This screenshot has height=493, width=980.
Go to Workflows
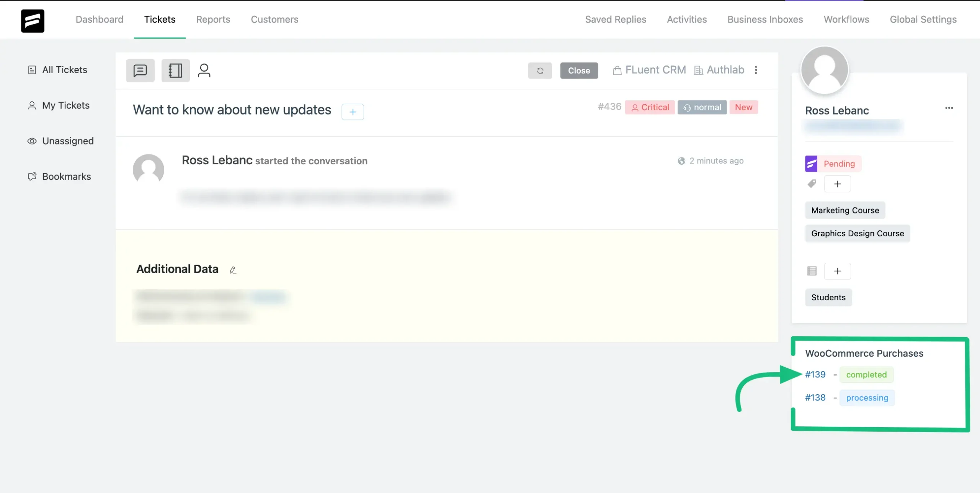[x=846, y=19]
